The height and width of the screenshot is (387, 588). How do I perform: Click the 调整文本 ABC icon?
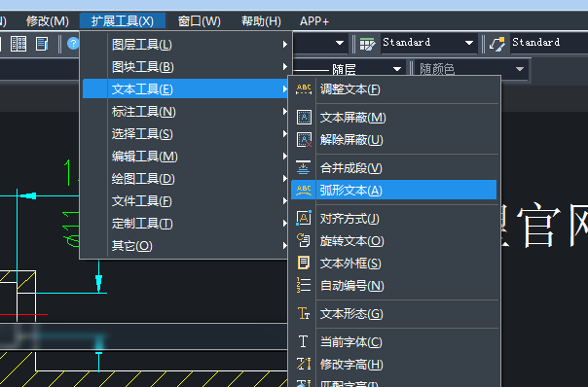pyautogui.click(x=304, y=89)
